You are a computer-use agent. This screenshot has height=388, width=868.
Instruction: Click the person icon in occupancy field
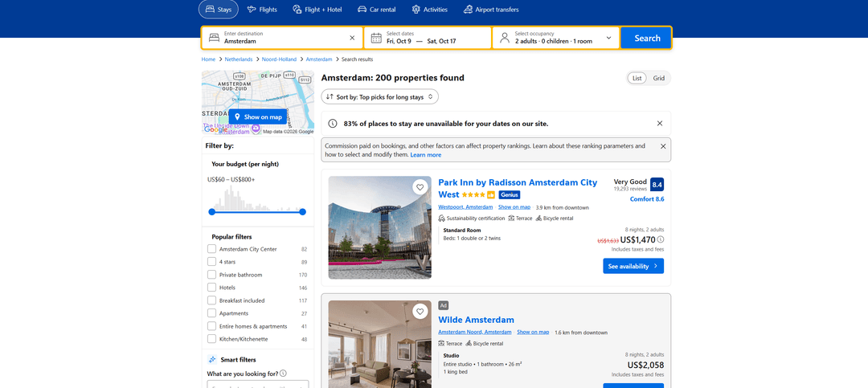(x=504, y=38)
